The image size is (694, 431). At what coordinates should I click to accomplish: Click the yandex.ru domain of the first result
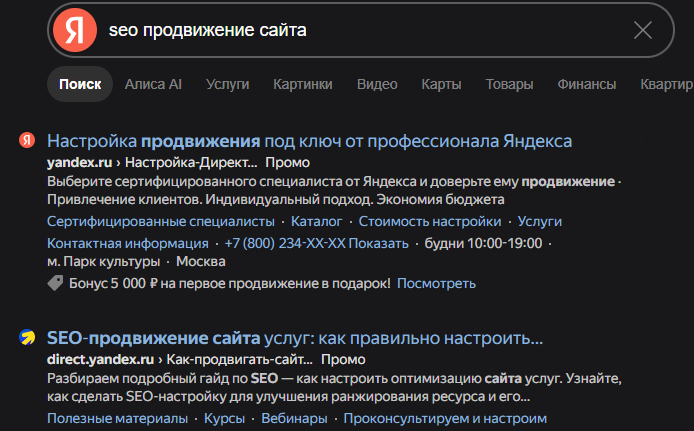click(80, 162)
